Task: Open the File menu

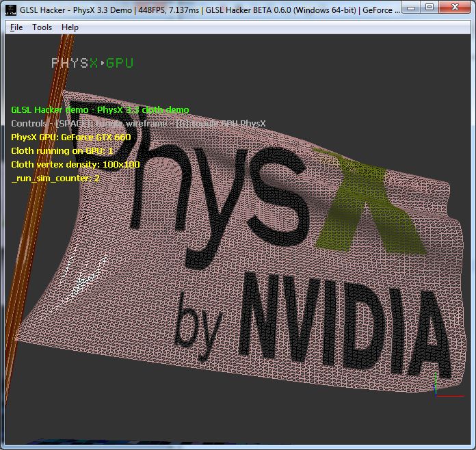Action: tap(16, 27)
